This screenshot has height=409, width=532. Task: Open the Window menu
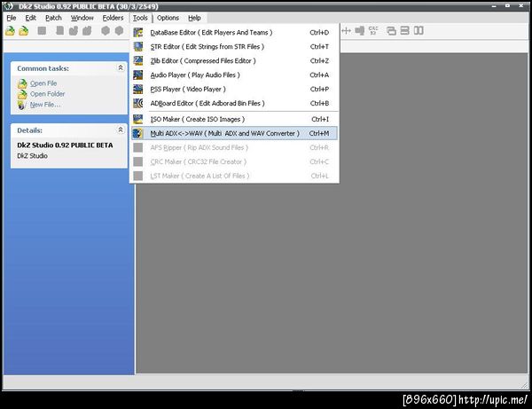point(82,18)
